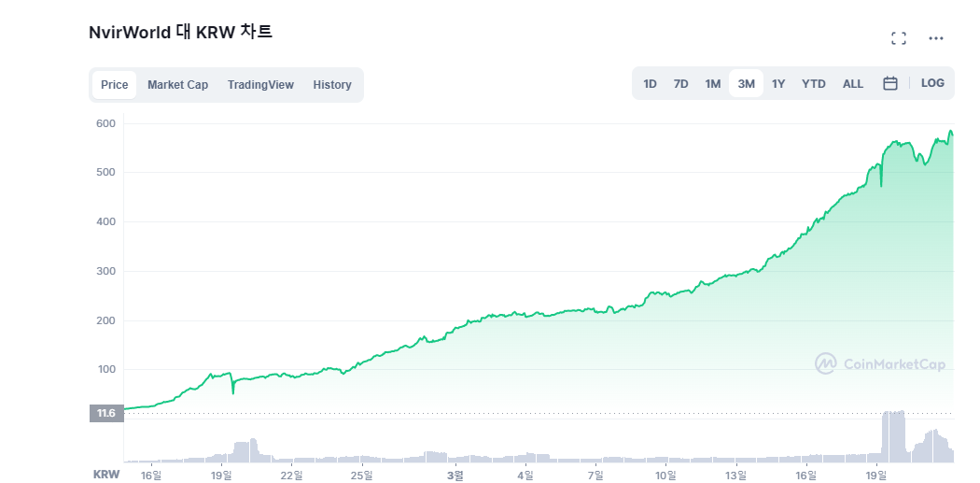Choose the YTD time range

click(x=814, y=84)
